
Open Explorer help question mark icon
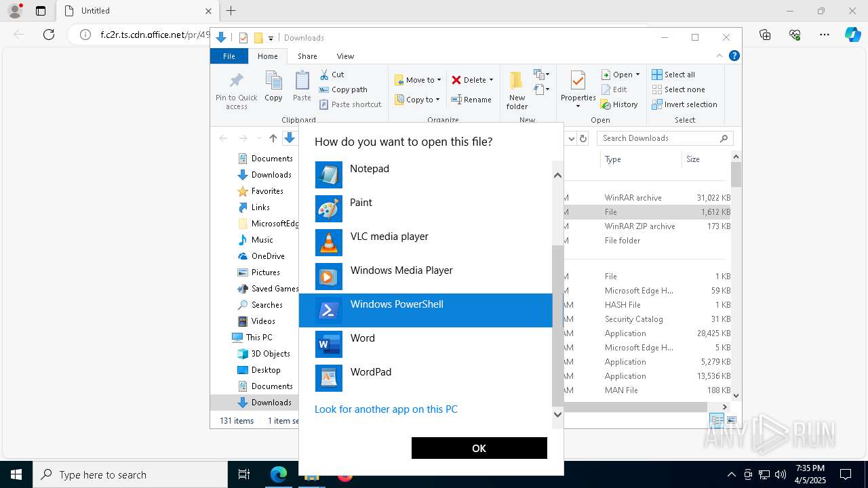[734, 56]
